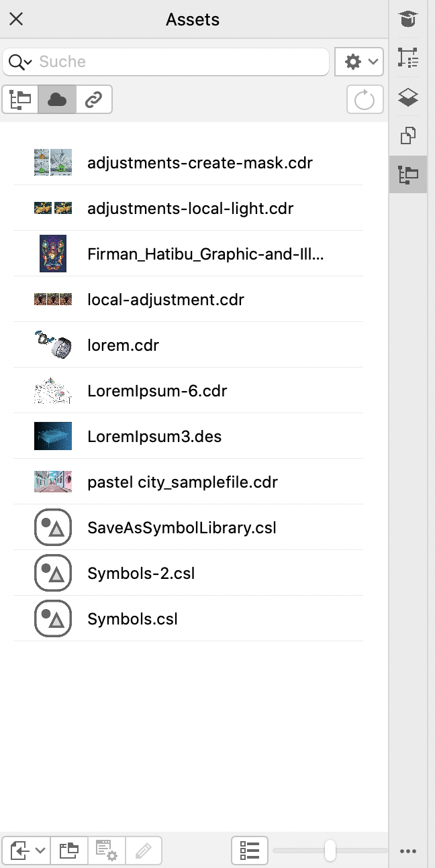Screen dimensions: 435x868
Task: Click the Symbols-2.csl symbol library icon
Action: click(x=53, y=574)
